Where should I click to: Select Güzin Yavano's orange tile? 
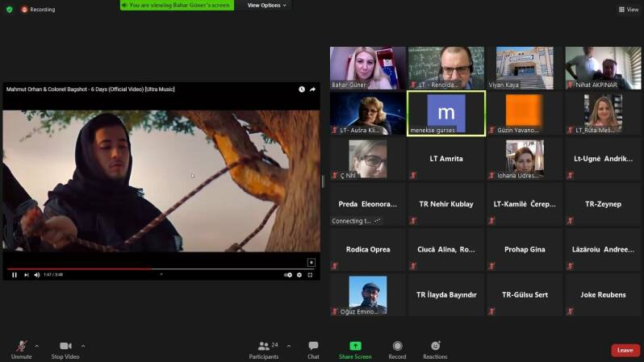(525, 114)
